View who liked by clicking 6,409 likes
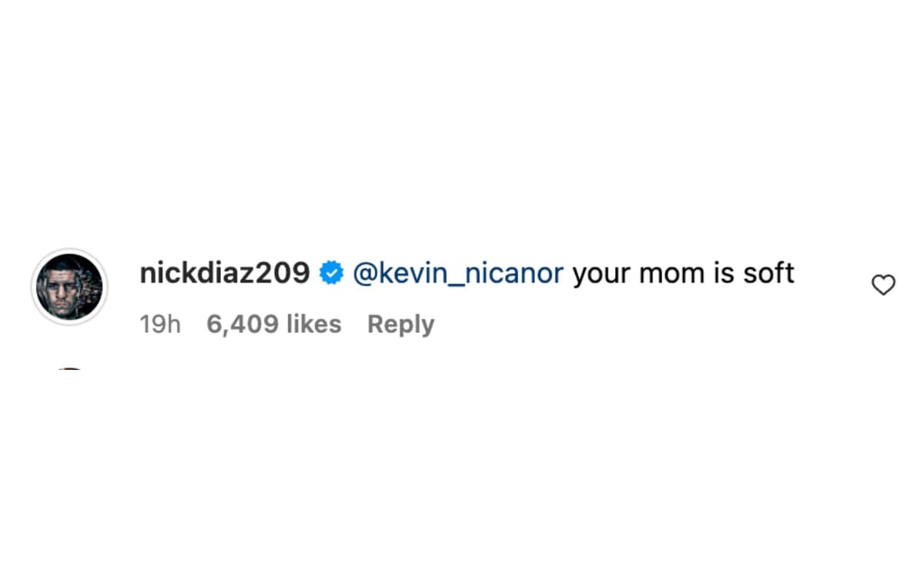This screenshot has height=578, width=924. [x=273, y=324]
